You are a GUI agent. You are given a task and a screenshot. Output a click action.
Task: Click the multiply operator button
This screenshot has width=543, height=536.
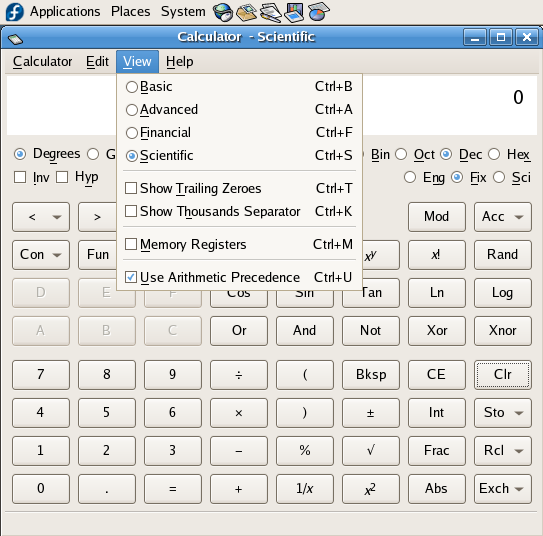point(239,413)
